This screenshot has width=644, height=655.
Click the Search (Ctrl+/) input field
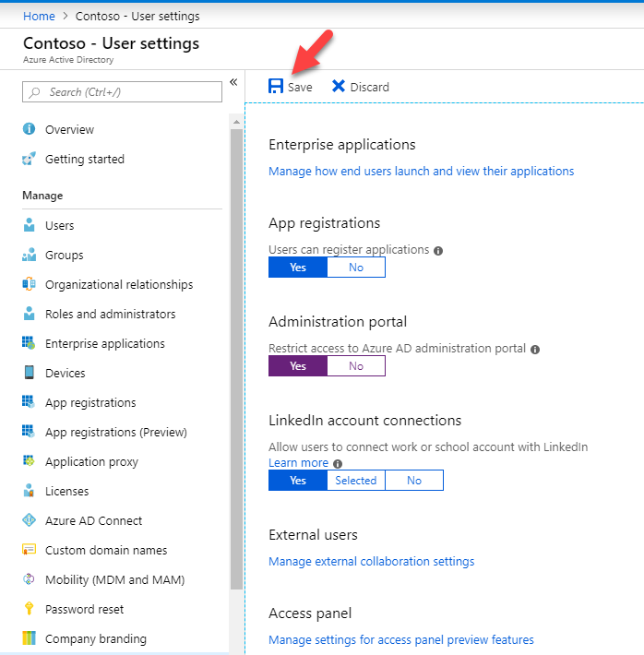coord(122,92)
